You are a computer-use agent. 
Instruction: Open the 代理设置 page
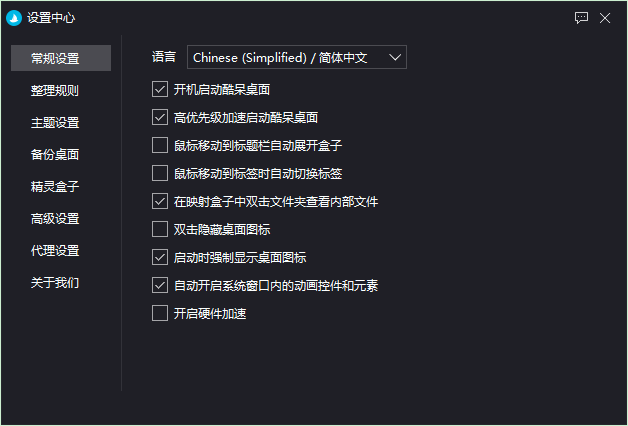(x=55, y=250)
